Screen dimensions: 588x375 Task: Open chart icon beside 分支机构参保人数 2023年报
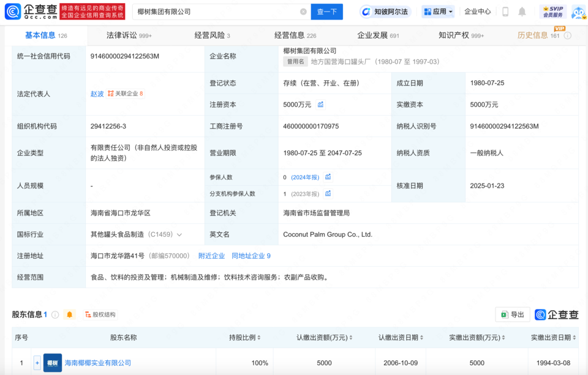coord(328,193)
